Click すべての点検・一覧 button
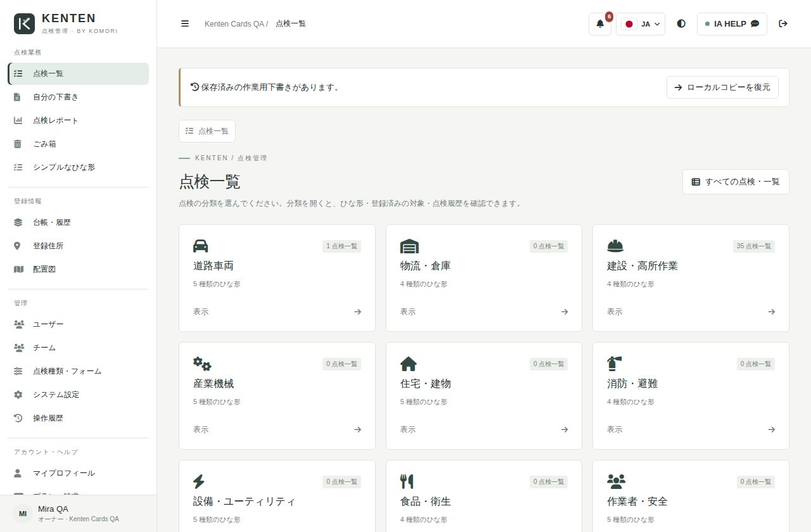Image resolution: width=811 pixels, height=532 pixels. pyautogui.click(x=736, y=182)
